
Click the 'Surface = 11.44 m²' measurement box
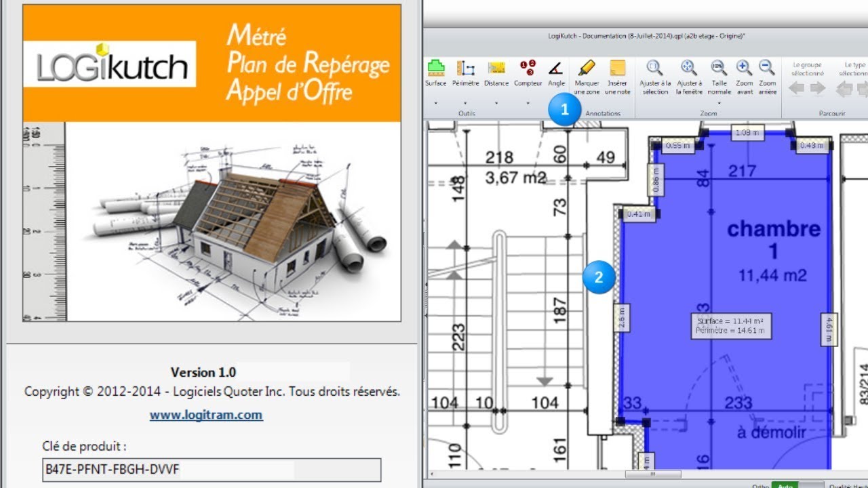coord(731,325)
